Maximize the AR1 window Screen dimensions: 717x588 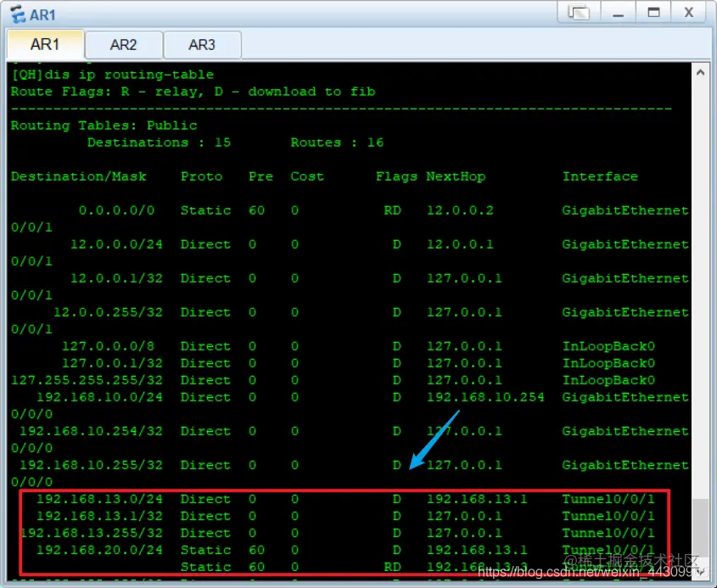[x=653, y=13]
